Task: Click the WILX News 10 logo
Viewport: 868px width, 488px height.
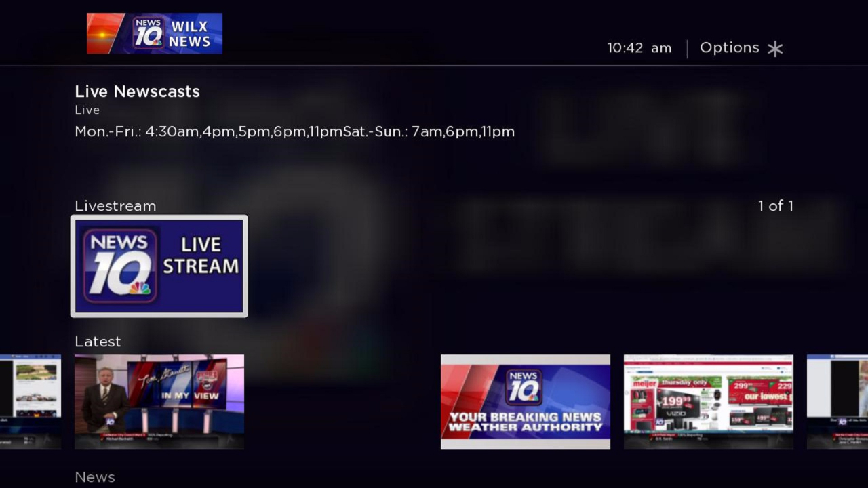Action: [154, 33]
